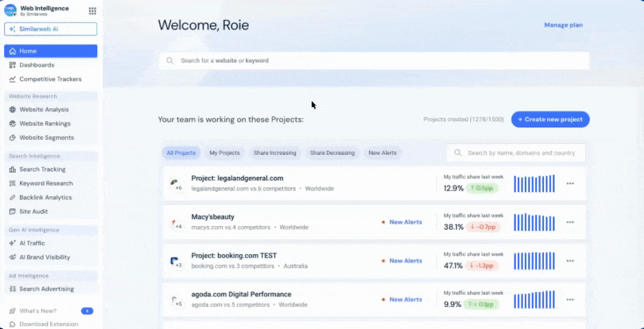Click the -1.3pp change badge
Image resolution: width=644 pixels, height=329 pixels.
[x=482, y=266]
